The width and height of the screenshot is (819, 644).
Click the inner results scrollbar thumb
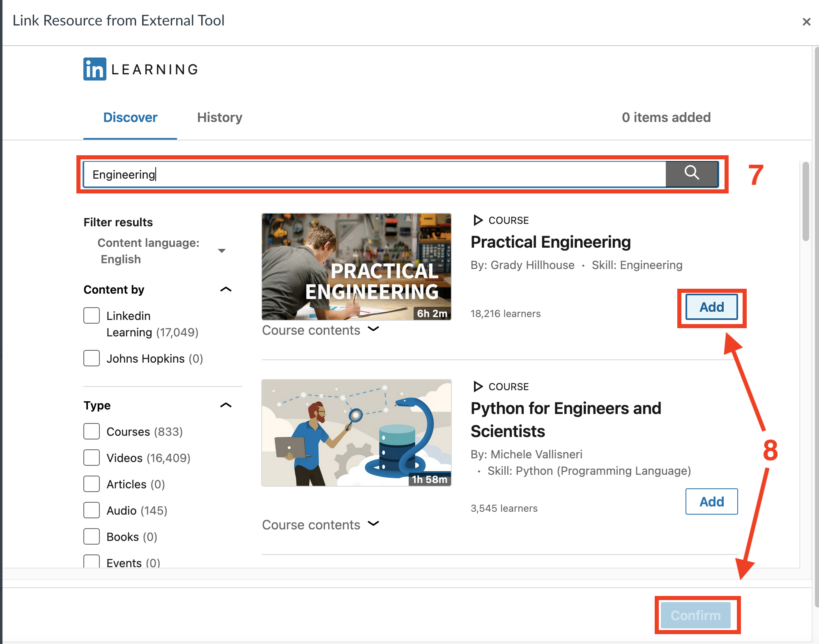click(806, 201)
